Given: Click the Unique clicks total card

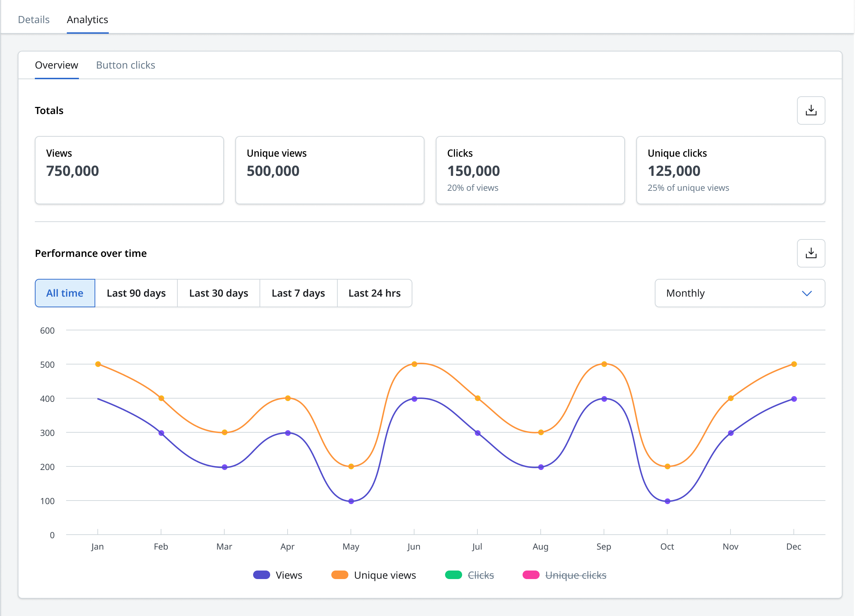Looking at the screenshot, I should coord(731,170).
